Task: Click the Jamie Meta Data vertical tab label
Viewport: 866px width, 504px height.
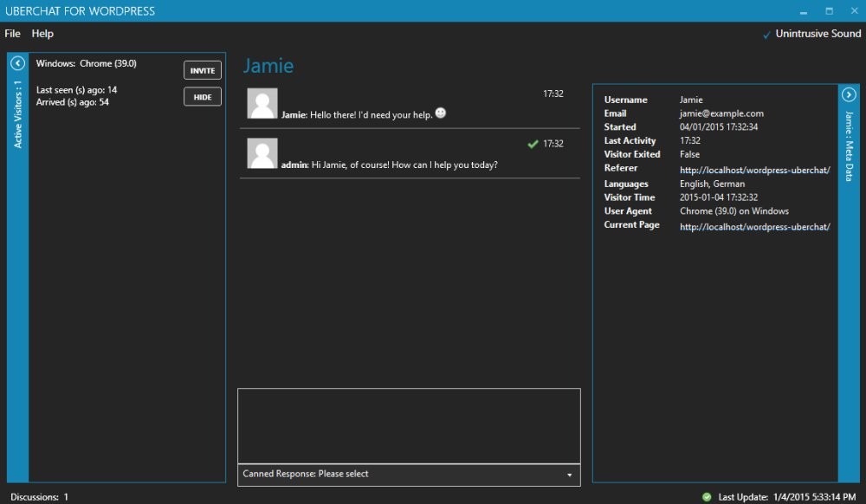Action: (x=849, y=145)
